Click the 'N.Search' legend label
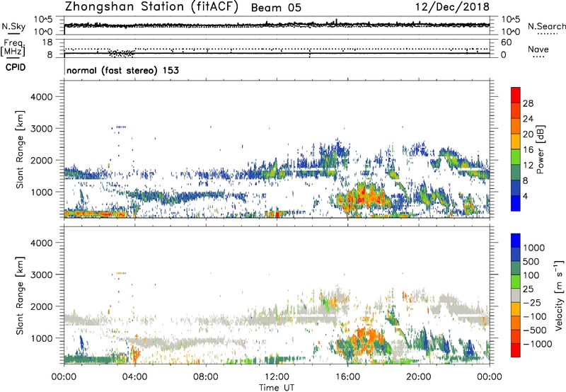The image size is (566, 392). (546, 26)
